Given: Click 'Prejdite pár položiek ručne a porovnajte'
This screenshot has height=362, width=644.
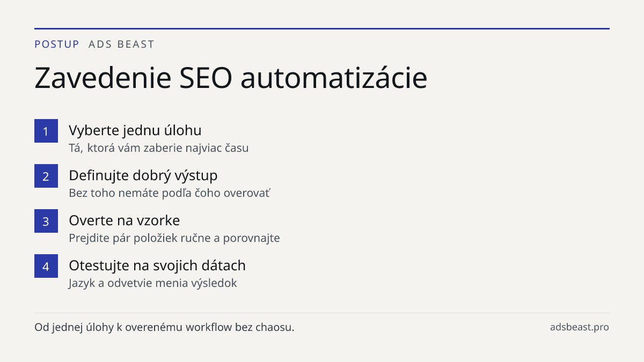Looking at the screenshot, I should click(174, 238).
